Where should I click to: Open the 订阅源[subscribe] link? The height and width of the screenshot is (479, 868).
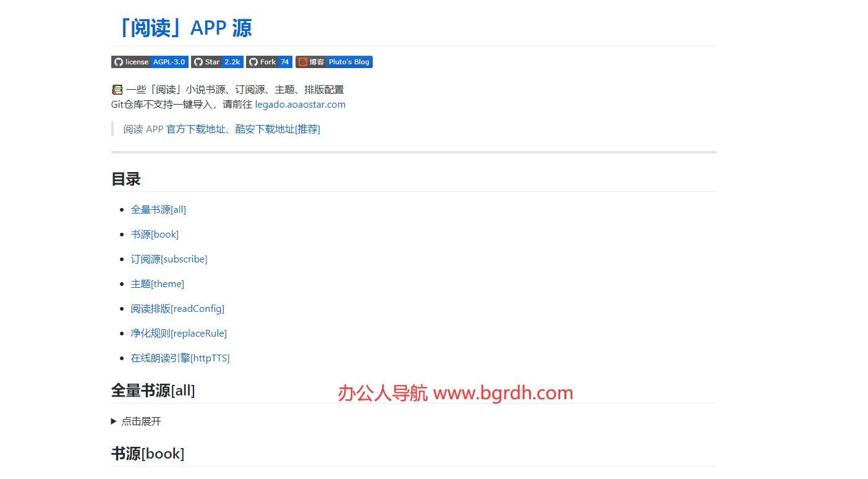(x=169, y=259)
